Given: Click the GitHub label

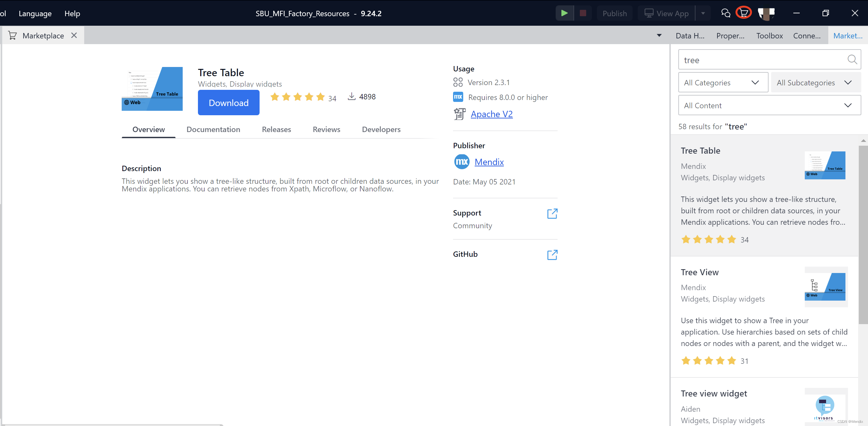Looking at the screenshot, I should point(465,254).
